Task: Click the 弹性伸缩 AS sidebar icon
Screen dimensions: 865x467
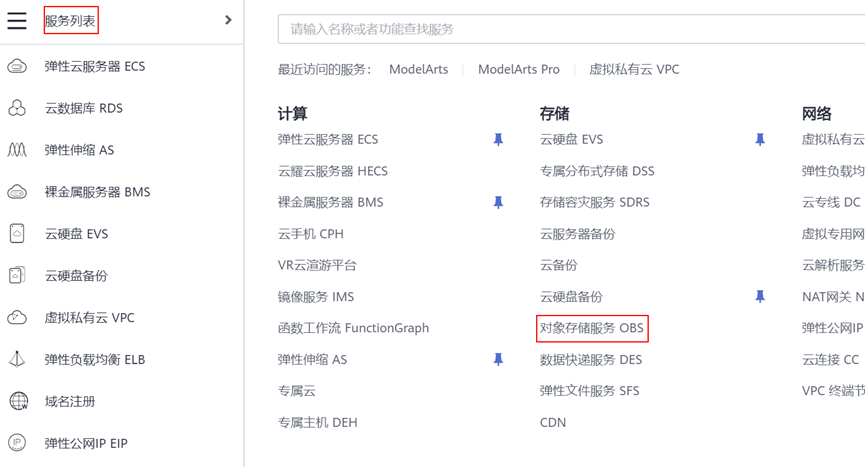Action: [x=17, y=150]
